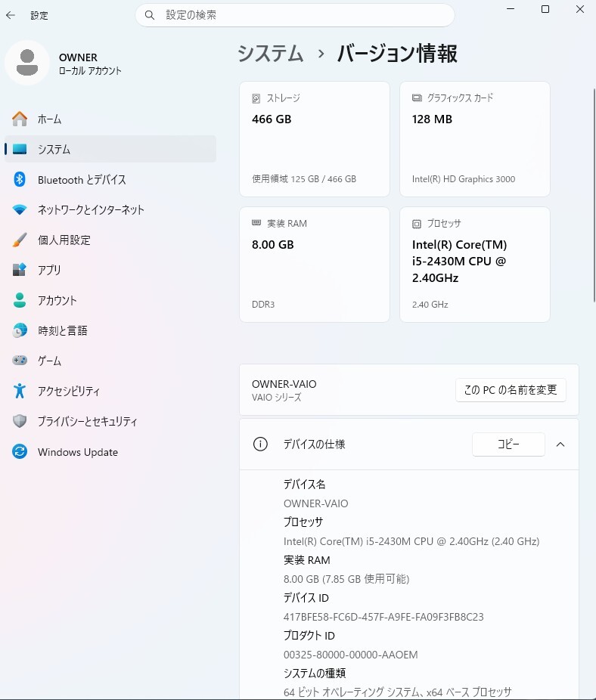Minimize the 設定 window
596x700 pixels.
click(x=511, y=9)
